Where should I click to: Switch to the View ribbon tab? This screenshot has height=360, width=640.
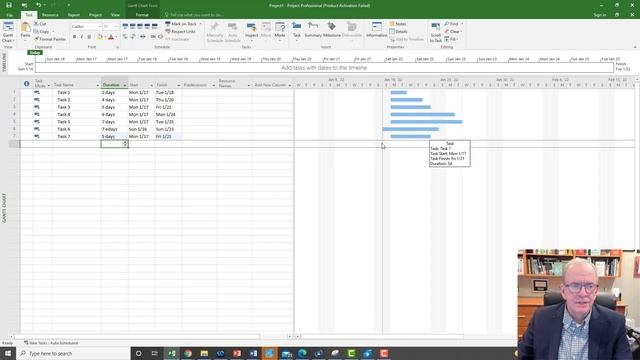pos(116,15)
